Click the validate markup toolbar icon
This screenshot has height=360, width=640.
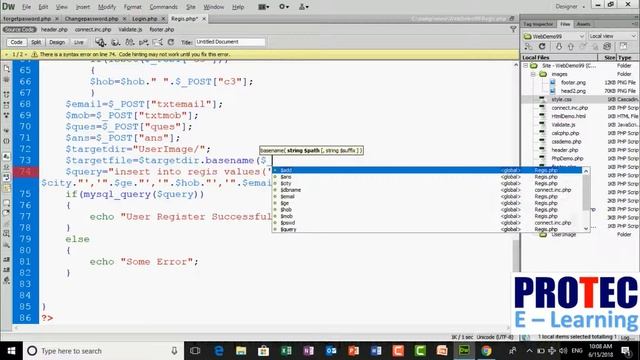click(143, 42)
